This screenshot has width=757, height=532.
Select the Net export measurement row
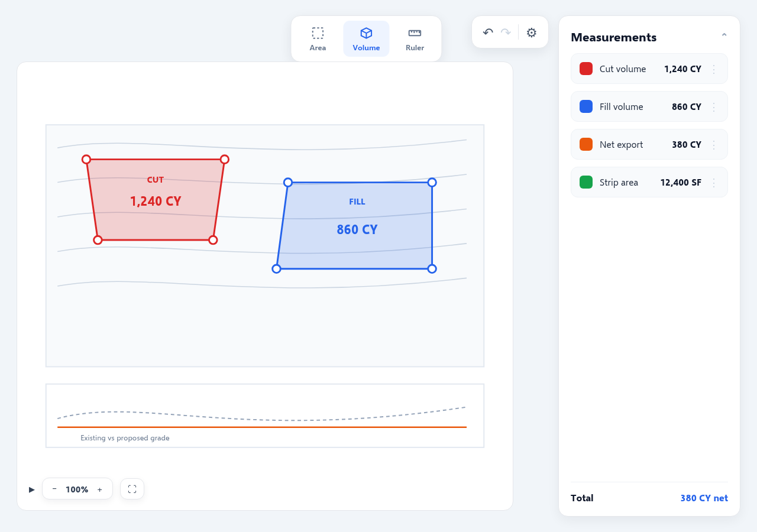tap(649, 144)
